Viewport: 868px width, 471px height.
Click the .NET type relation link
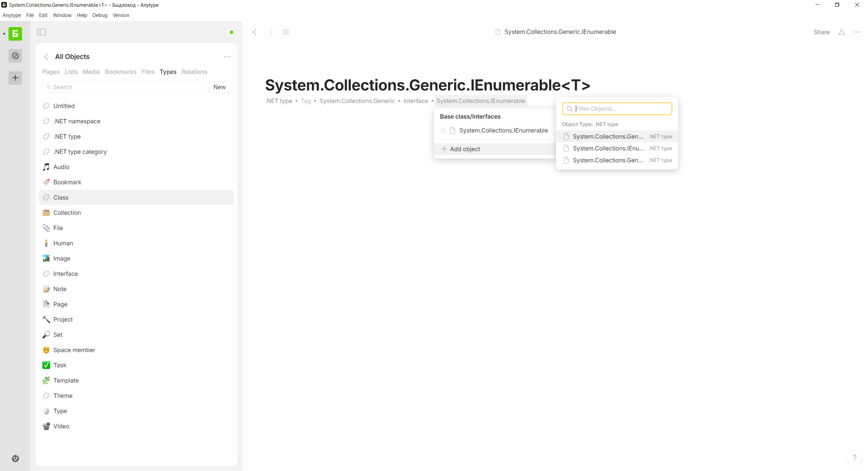point(279,101)
